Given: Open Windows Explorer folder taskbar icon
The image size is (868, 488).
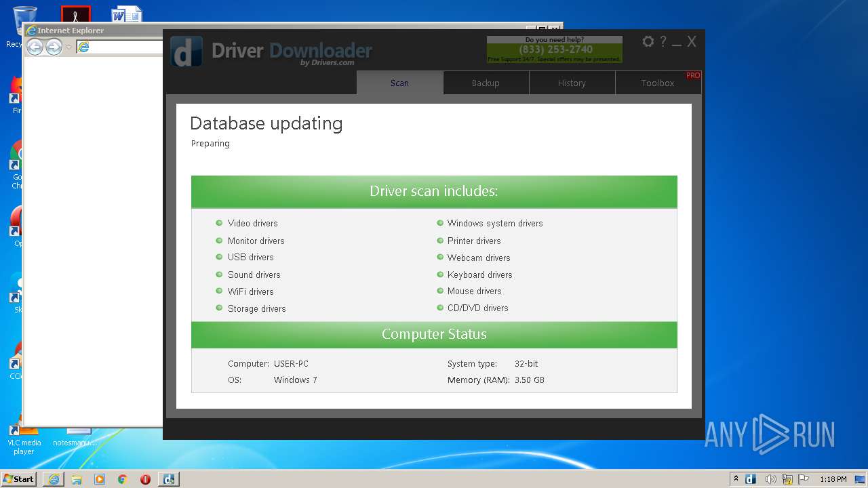Looking at the screenshot, I should (77, 479).
